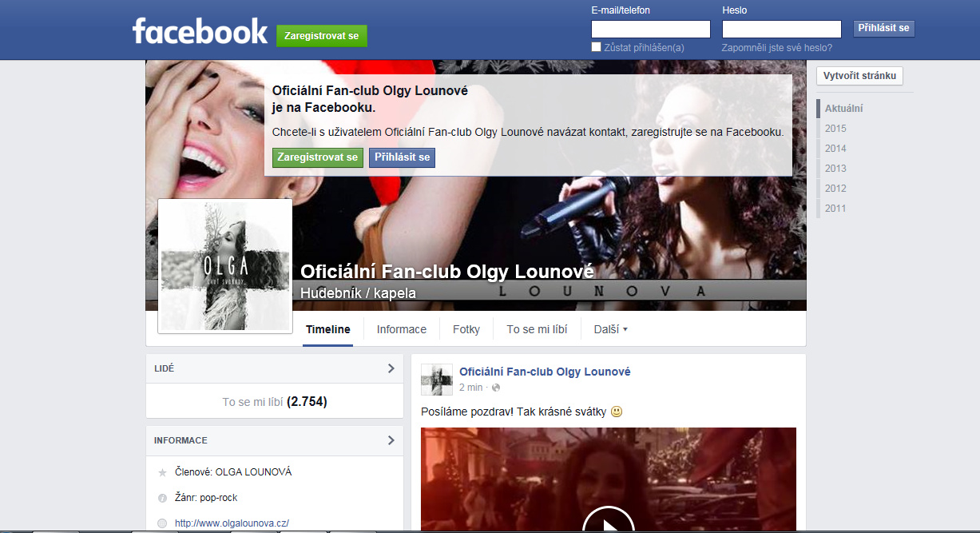This screenshot has width=980, height=533.
Task: Expand the INFORMACE section chevron
Action: [x=391, y=440]
